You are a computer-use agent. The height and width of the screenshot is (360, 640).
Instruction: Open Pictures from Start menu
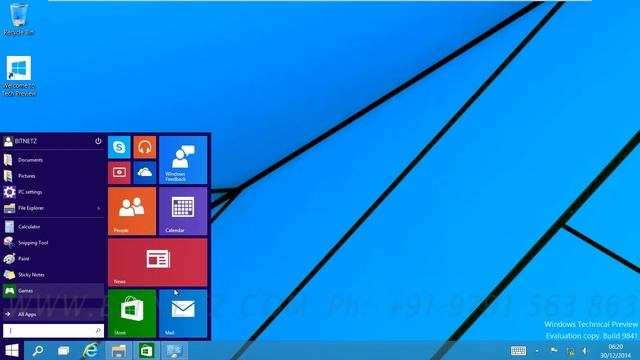[x=53, y=176]
